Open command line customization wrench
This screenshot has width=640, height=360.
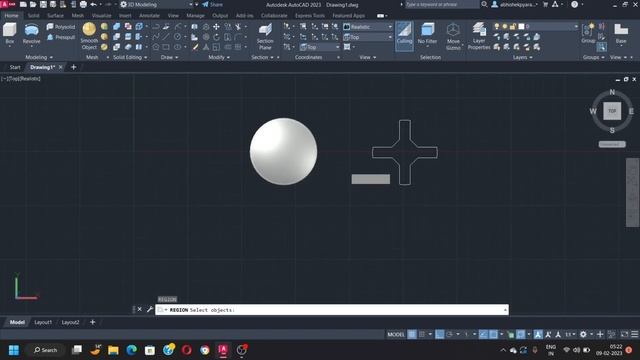point(149,309)
